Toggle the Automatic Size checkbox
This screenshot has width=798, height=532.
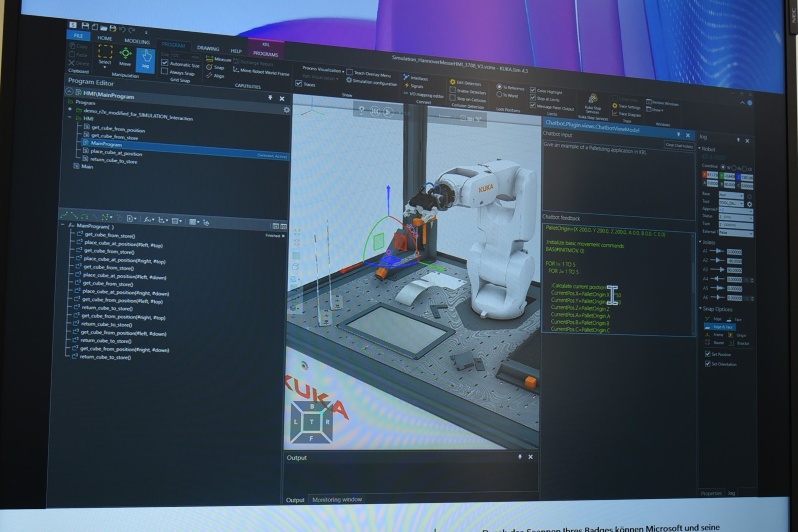165,63
